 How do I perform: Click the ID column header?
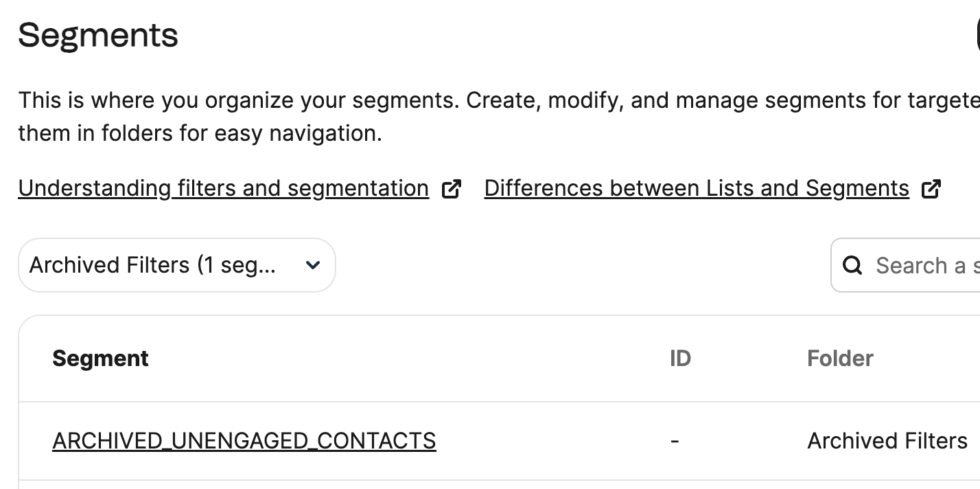(x=680, y=359)
